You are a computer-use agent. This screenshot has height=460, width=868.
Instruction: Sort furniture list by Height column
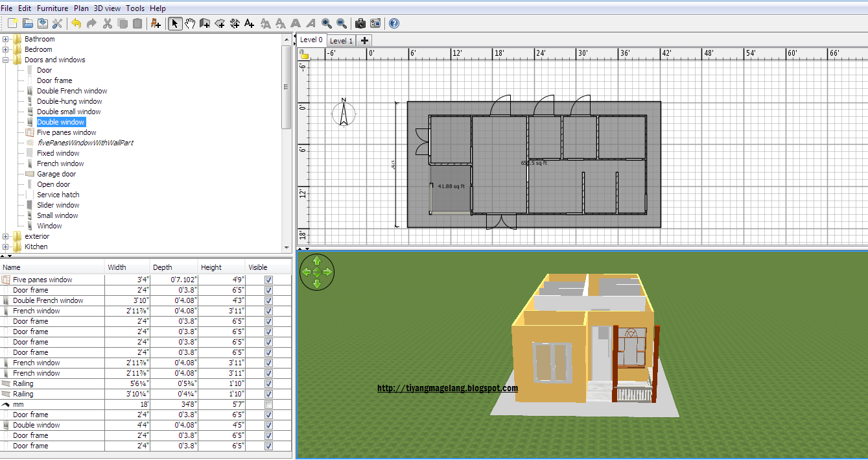coord(222,267)
